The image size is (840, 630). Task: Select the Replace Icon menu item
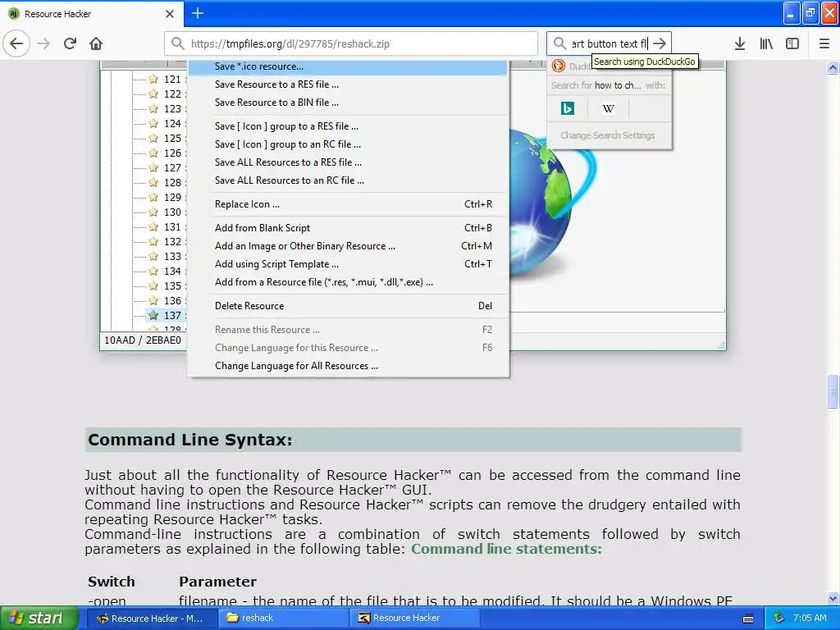click(348, 204)
